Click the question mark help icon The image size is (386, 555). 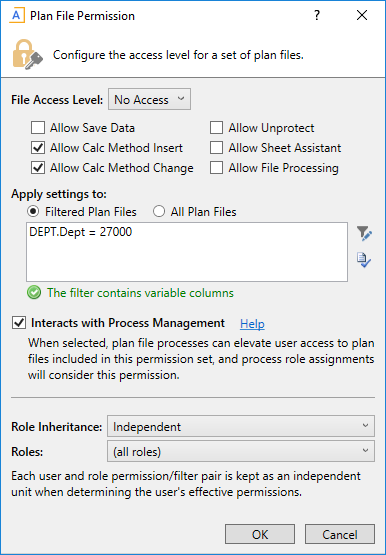317,16
